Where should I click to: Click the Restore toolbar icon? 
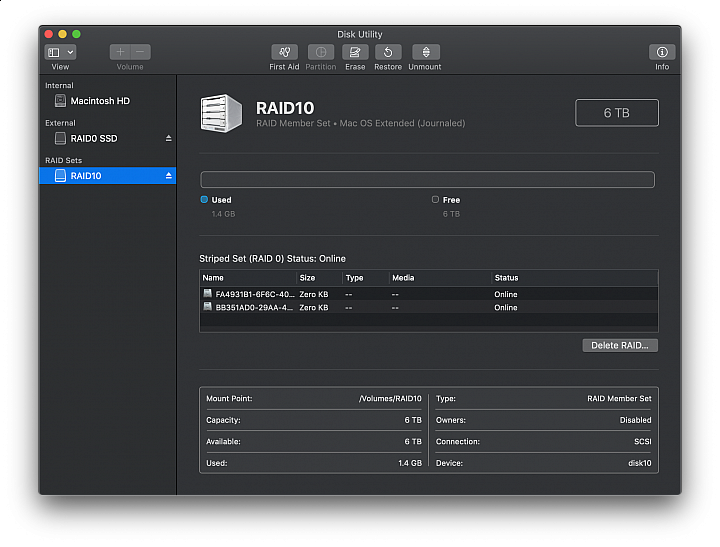(x=388, y=52)
